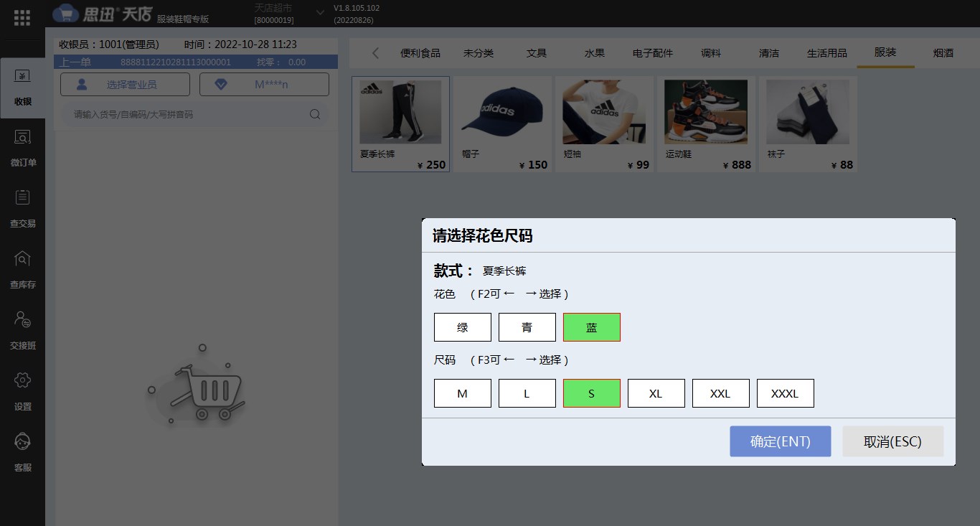The image size is (980, 526).
Task: Open 查库存 inventory check
Action: pyautogui.click(x=22, y=271)
